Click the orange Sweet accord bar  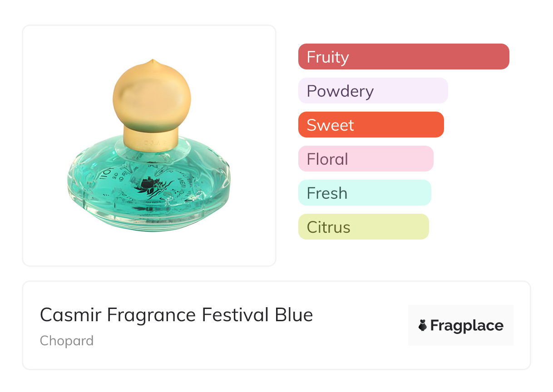tap(370, 125)
